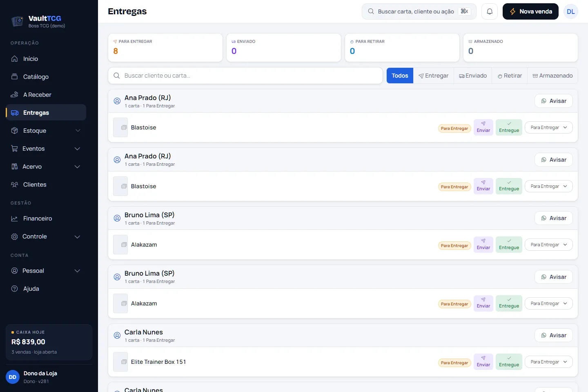Mark the first Blastoise row as Entregue
This screenshot has width=588, height=392.
coord(509,127)
